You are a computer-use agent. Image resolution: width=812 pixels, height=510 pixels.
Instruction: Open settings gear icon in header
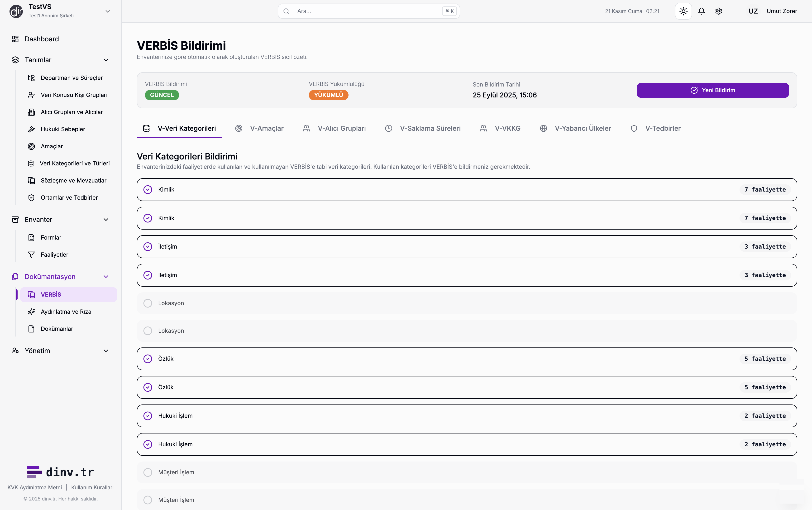(x=719, y=11)
